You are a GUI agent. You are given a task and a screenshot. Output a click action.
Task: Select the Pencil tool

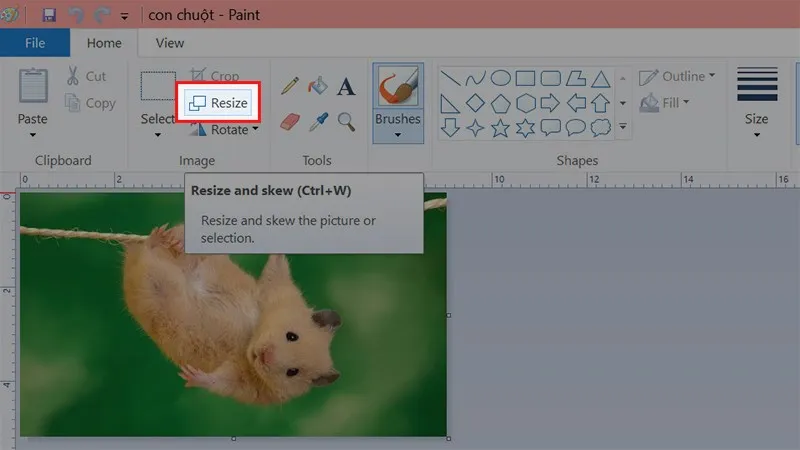[290, 87]
